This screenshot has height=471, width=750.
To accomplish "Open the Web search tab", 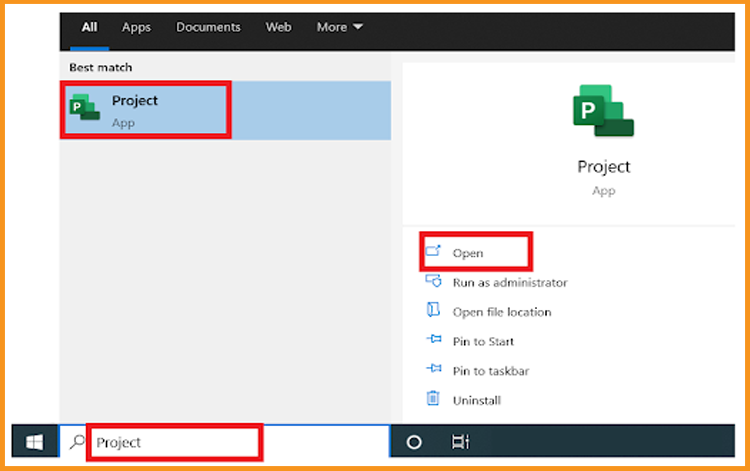I will 278,27.
